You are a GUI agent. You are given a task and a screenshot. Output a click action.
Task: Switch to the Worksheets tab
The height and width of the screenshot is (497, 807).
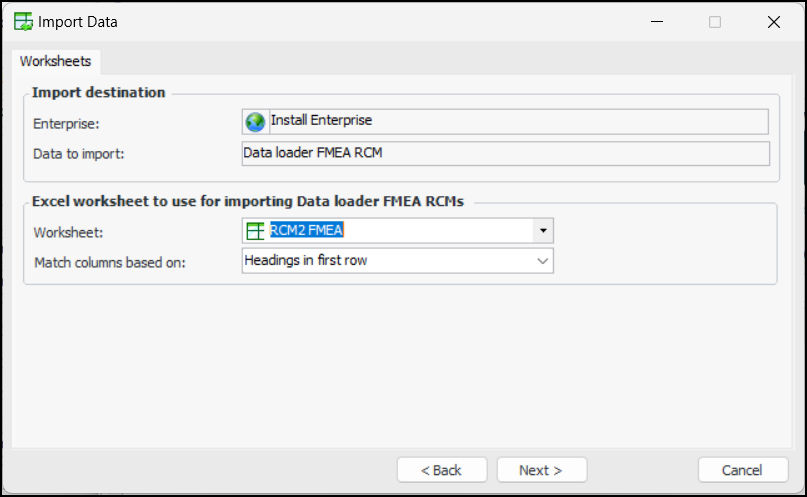point(56,61)
